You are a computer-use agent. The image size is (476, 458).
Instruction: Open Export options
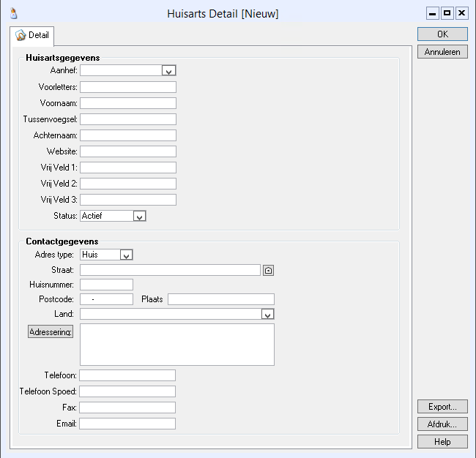coord(442,407)
